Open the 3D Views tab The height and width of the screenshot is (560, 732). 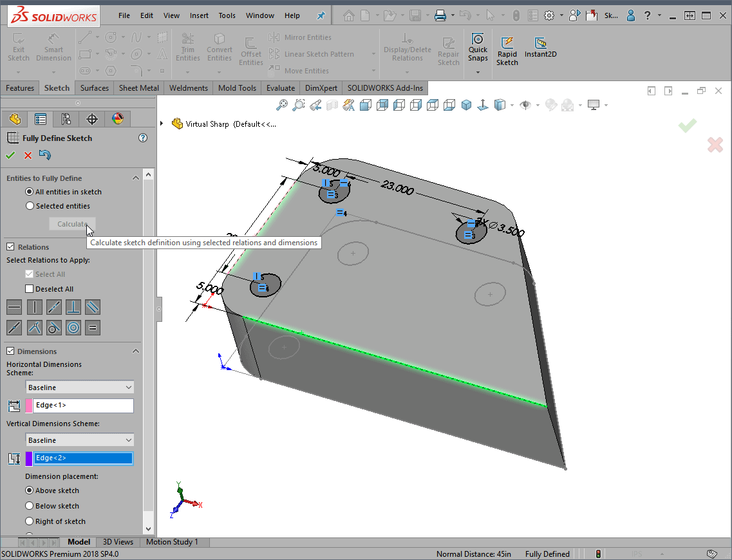tap(118, 542)
